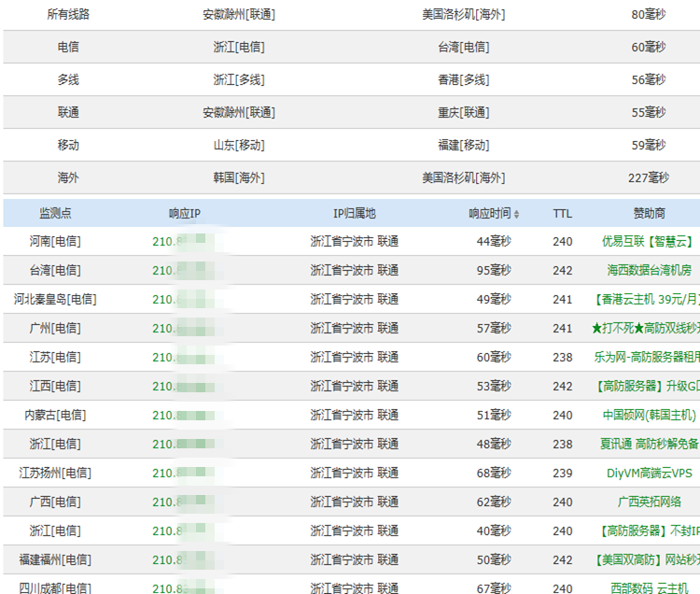The image size is (700, 594).
Task: Click the 中国硕网(韩国主机) link
Action: pyautogui.click(x=649, y=416)
